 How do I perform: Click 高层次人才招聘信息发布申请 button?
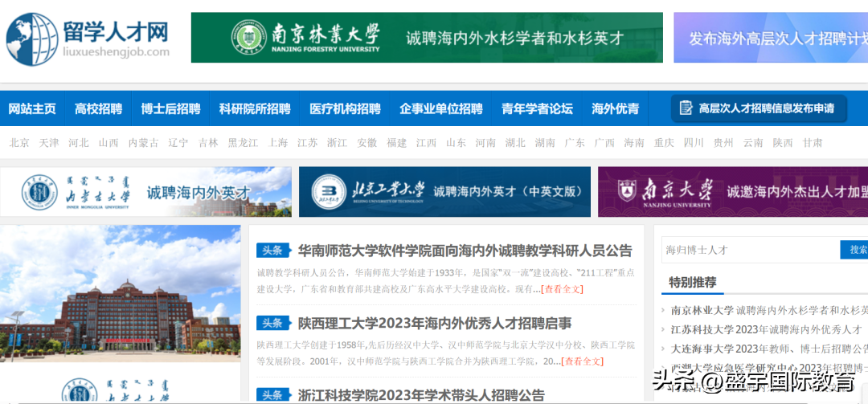coord(759,108)
